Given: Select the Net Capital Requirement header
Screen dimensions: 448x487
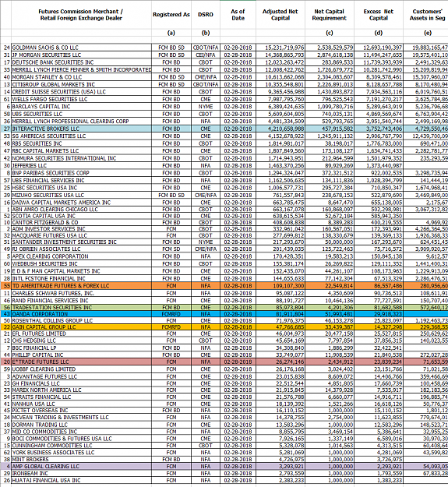Looking at the screenshot, I should tap(330, 15).
